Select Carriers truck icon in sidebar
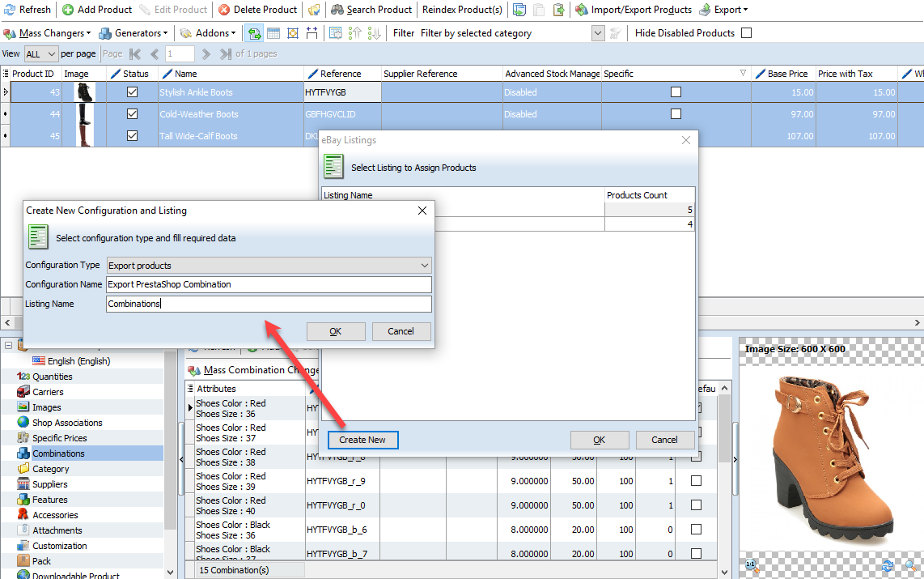This screenshot has height=579, width=924. 23,391
